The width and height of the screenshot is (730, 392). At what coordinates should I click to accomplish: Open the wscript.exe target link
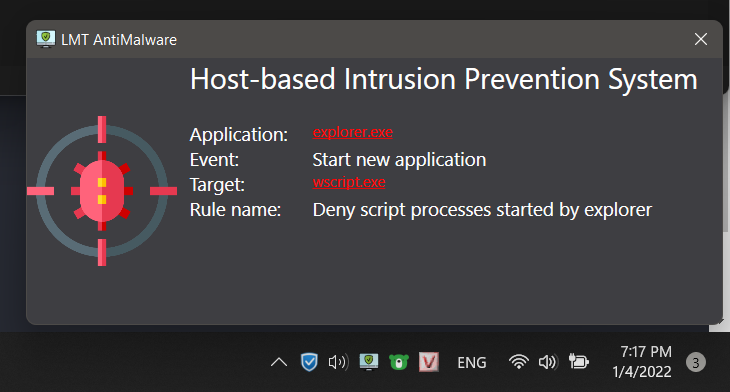[x=349, y=182]
